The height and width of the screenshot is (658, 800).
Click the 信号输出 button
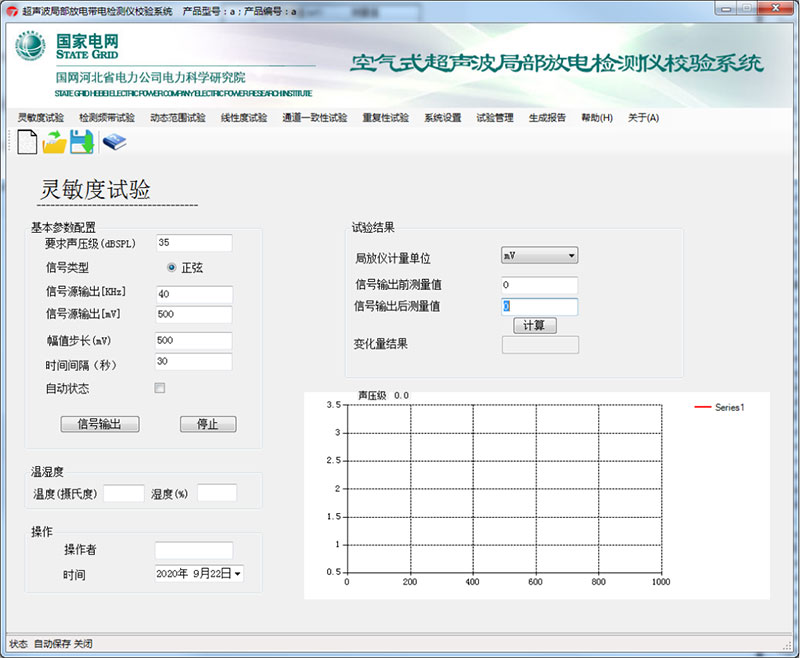pos(98,424)
